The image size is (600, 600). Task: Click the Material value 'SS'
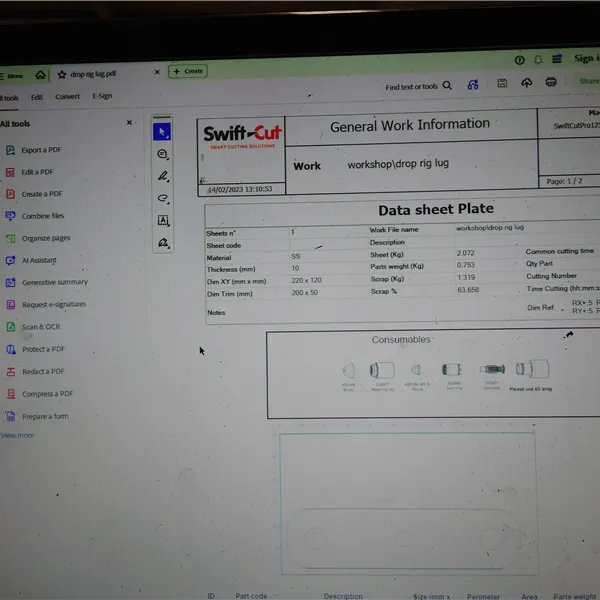295,256
